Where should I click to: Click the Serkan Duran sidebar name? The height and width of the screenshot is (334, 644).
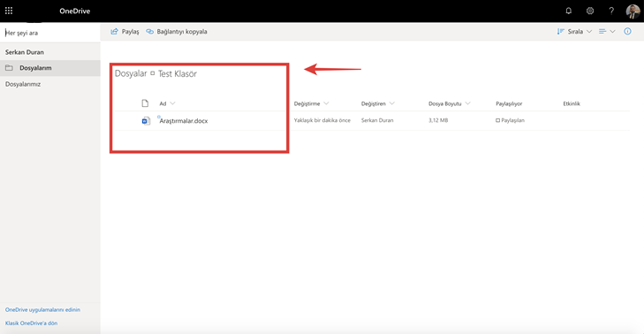coord(25,52)
